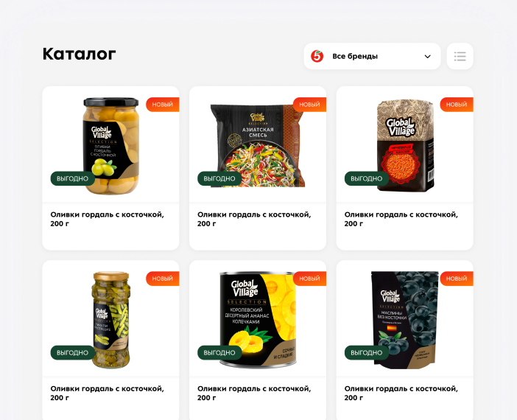This screenshot has width=517, height=420.
Task: Click the chevron arrow in the brand selector
Action: [x=427, y=57]
